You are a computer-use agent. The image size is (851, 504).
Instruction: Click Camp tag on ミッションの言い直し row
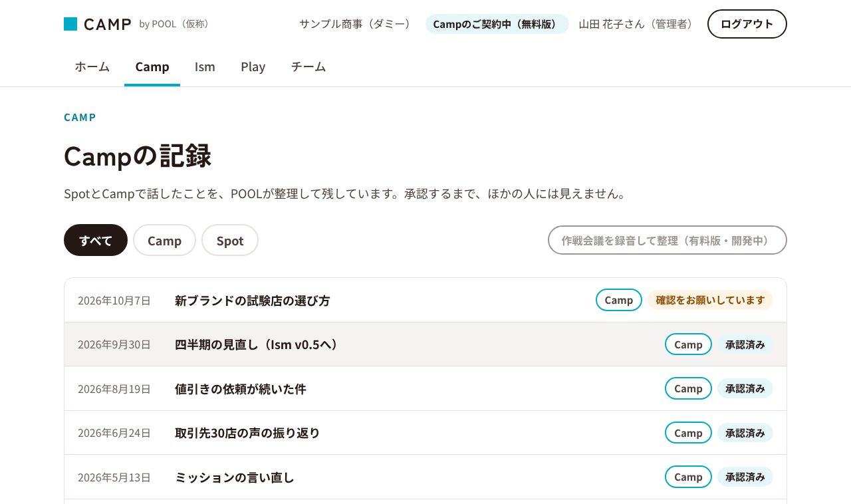[688, 477]
